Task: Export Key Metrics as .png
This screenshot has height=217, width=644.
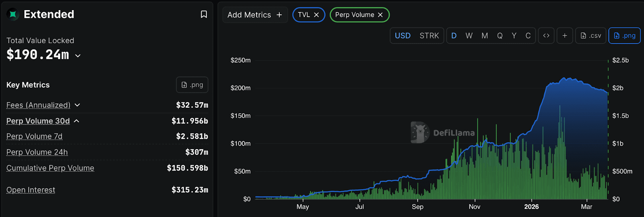Action: tap(192, 85)
